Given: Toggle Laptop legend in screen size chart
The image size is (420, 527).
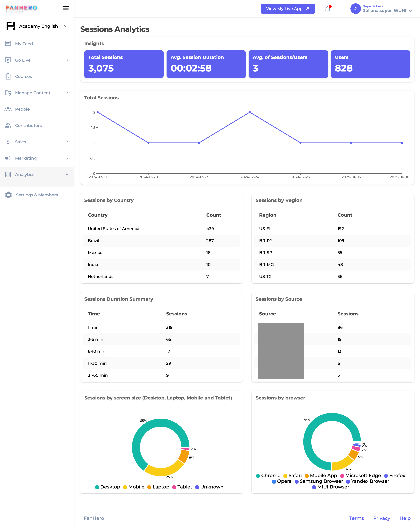Looking at the screenshot, I should coord(158,487).
